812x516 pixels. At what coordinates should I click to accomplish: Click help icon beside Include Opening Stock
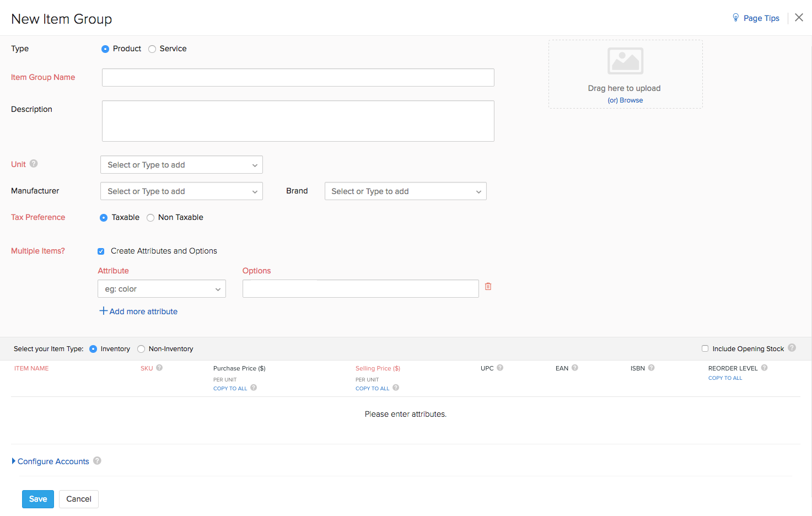tap(792, 348)
